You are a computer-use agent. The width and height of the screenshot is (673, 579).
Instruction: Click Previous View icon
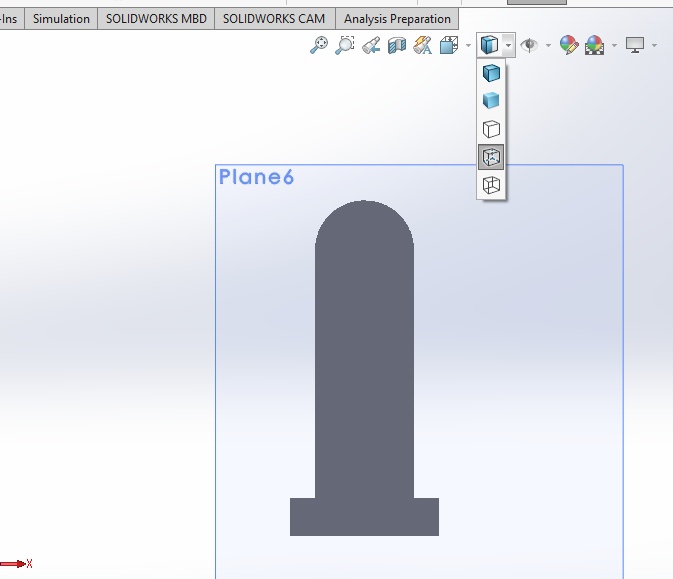click(371, 45)
